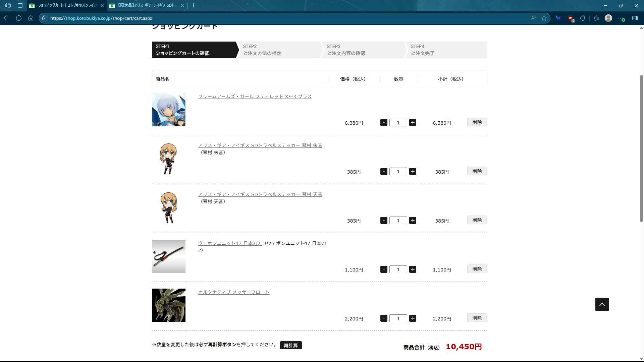Open read aloud icon in address bar
The width and height of the screenshot is (644, 362).
(533, 18)
